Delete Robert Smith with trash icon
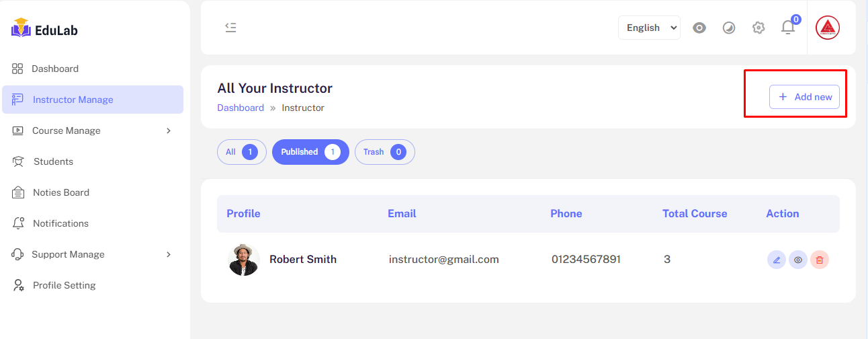Viewport: 868px width, 339px height. tap(820, 260)
